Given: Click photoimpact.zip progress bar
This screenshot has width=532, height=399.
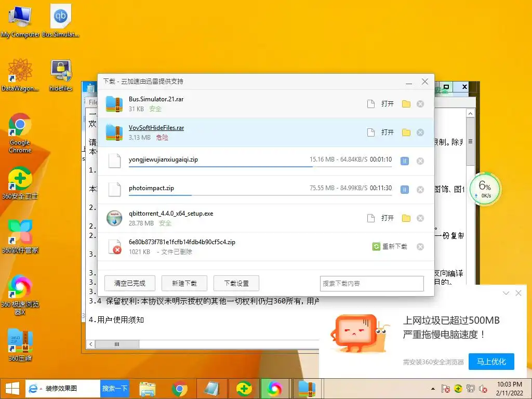Looking at the screenshot, I should point(260,195).
